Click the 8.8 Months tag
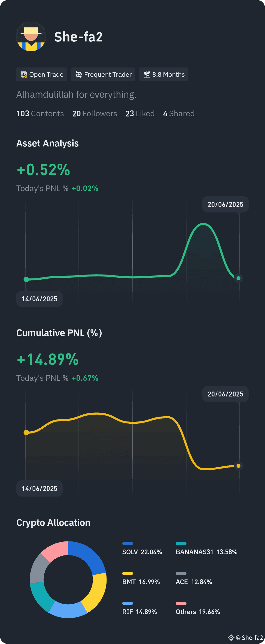Screen dimensions: 265x644 (x=164, y=75)
